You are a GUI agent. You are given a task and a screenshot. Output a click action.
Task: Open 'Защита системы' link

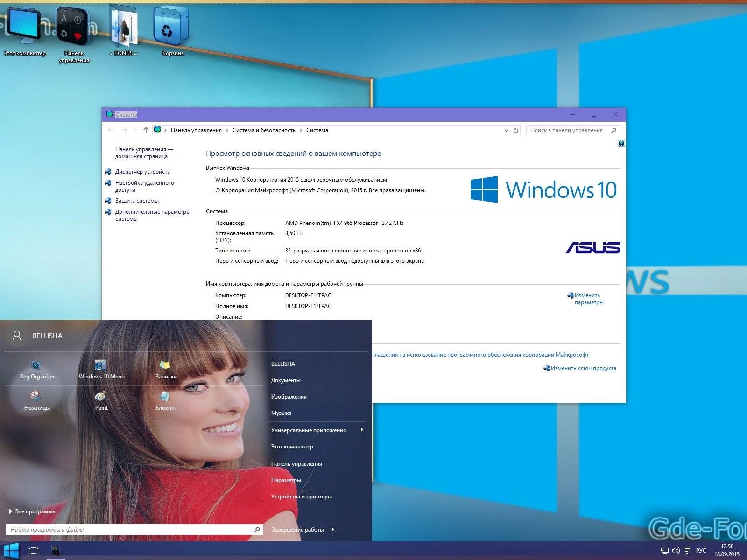[x=137, y=201]
